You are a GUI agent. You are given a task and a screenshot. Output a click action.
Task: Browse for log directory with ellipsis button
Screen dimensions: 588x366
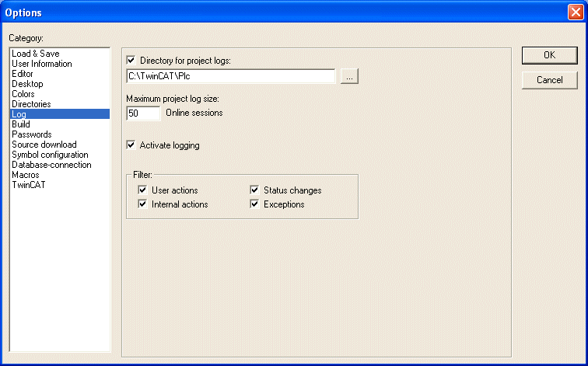[x=349, y=76]
